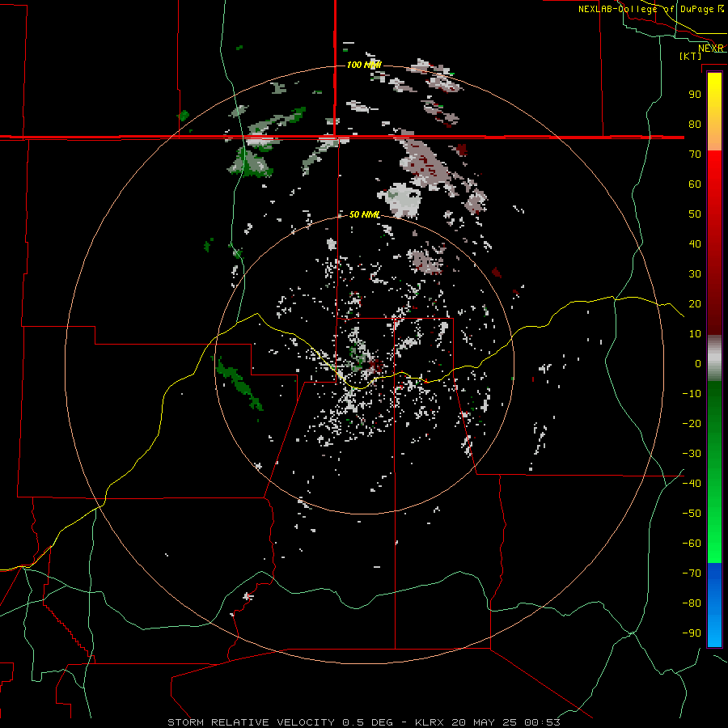Pick the positive 30 scale label

coord(695,274)
